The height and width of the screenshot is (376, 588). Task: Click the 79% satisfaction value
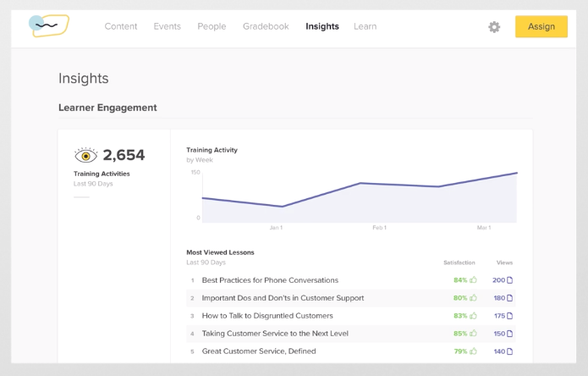point(460,351)
